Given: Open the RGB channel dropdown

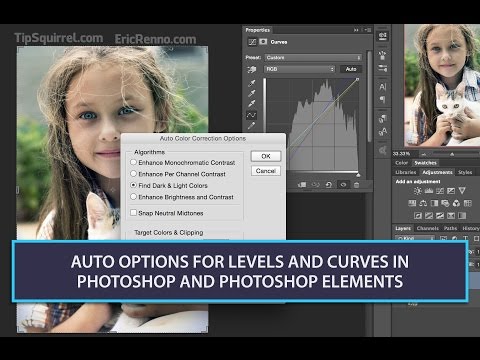Looking at the screenshot, I should point(300,69).
